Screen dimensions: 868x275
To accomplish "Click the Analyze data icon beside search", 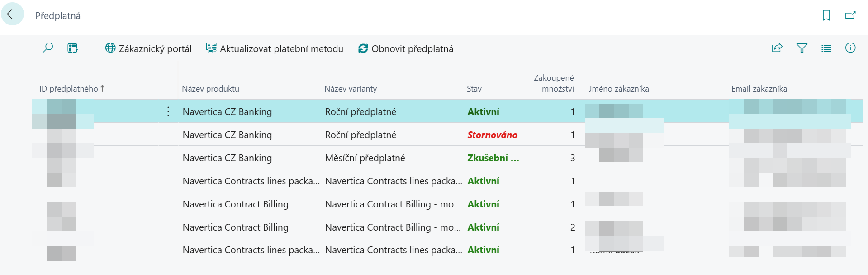I will 72,48.
